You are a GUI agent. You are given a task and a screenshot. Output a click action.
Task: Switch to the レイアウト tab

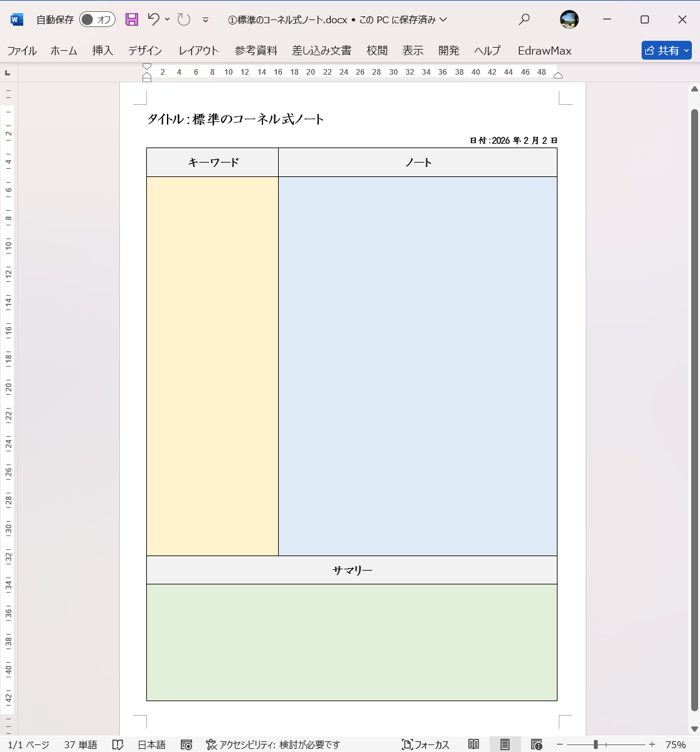(198, 51)
